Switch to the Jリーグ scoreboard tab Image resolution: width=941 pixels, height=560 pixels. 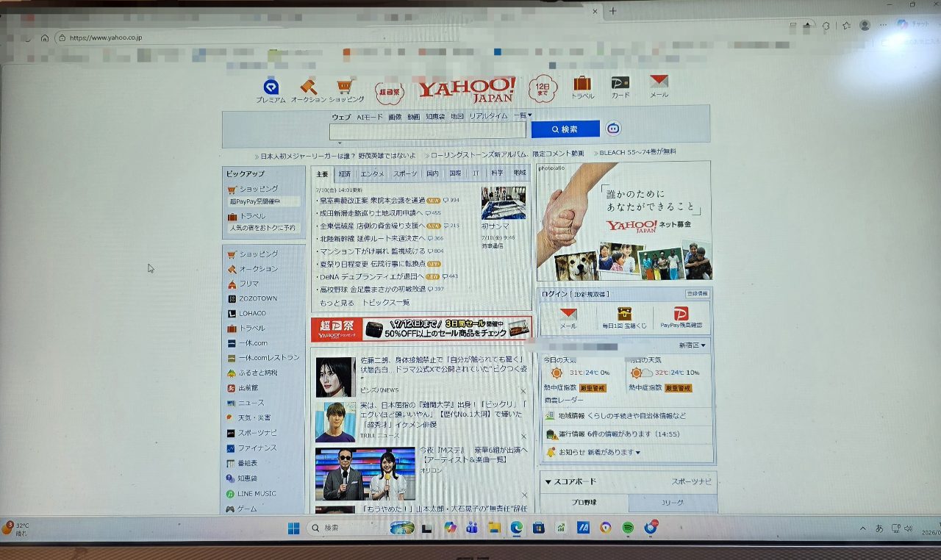click(x=673, y=503)
